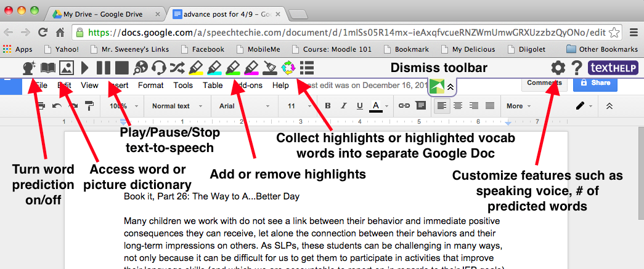This screenshot has height=269, width=644.
Task: Select right alignment
Action: (473, 106)
